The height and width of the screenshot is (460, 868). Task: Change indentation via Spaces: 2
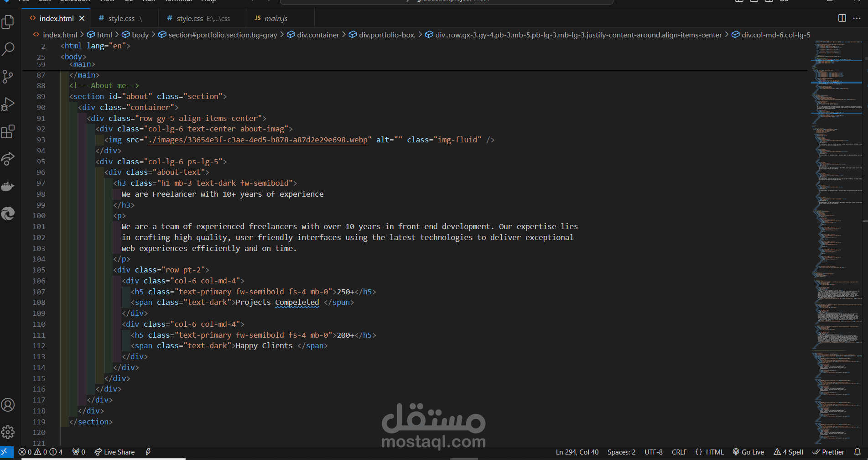[x=621, y=452]
